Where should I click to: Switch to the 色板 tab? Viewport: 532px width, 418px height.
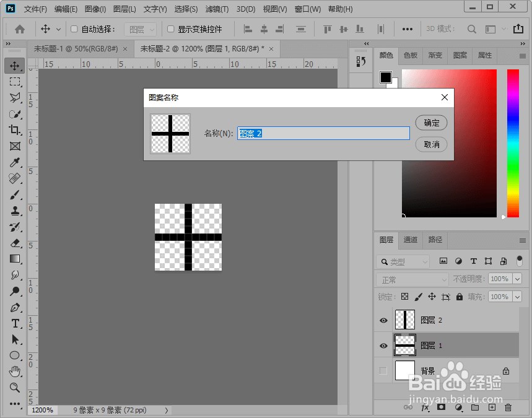coord(411,55)
